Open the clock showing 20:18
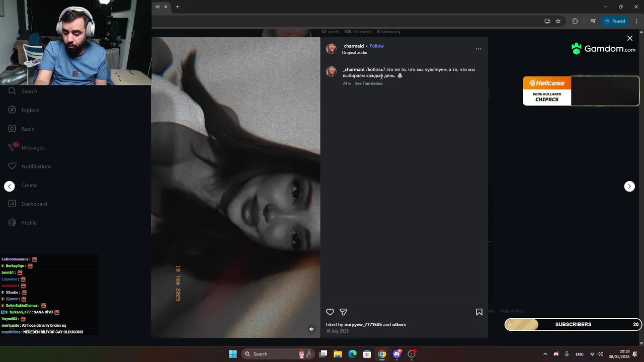Screen dimensions: 644x362 click(x=619, y=354)
